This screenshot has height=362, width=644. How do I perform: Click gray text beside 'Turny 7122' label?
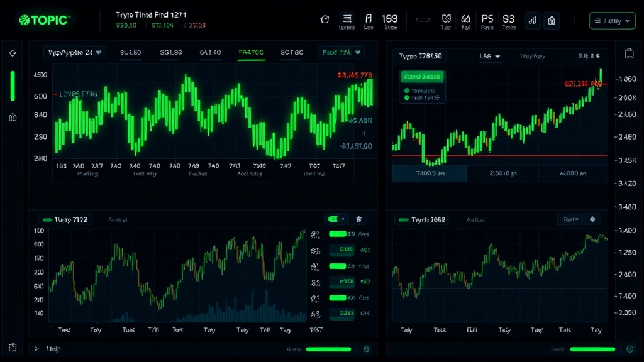tap(118, 220)
